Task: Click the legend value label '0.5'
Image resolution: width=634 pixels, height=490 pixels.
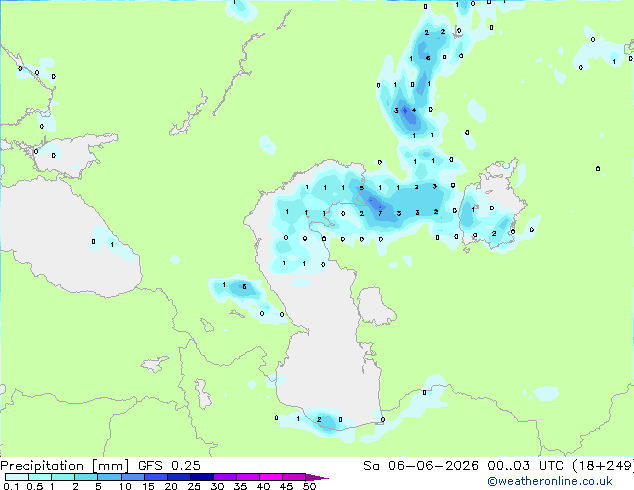Action: coord(35,486)
